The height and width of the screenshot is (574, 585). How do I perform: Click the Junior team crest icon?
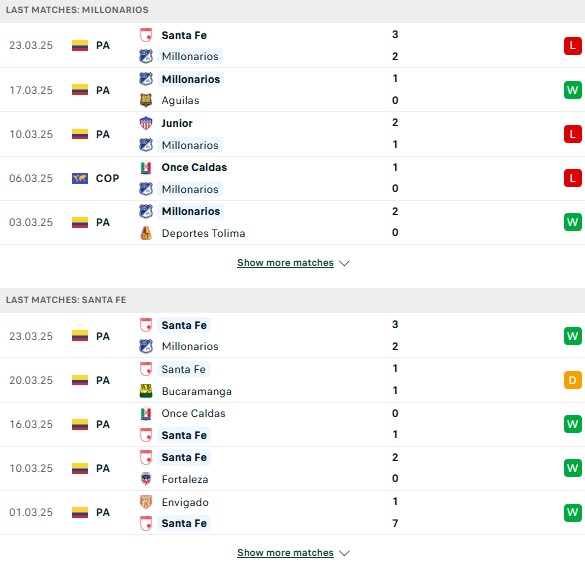pyautogui.click(x=146, y=123)
